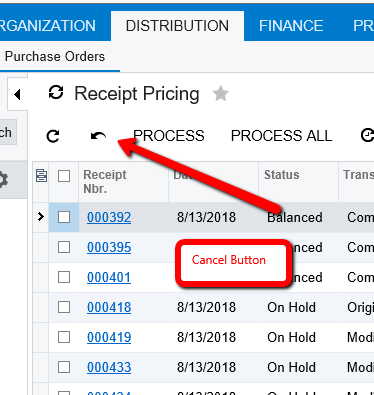Toggle the select-all checkbox in grid header
The image size is (374, 395).
tap(64, 176)
